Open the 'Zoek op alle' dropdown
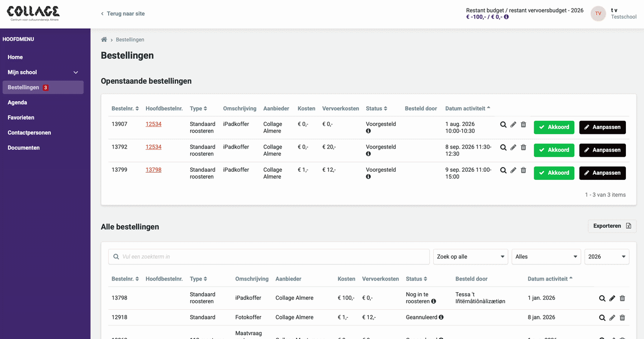644x339 pixels. [x=471, y=256]
